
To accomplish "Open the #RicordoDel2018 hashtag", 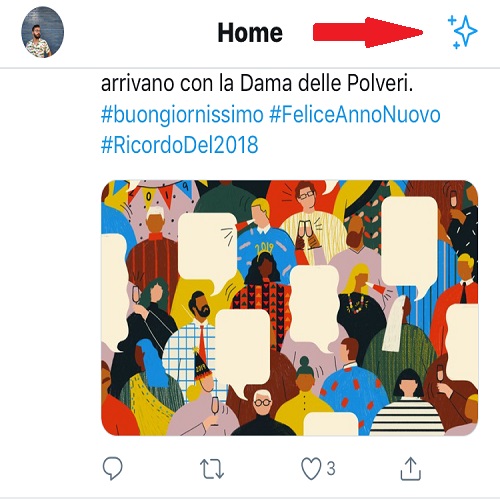I will [x=180, y=145].
